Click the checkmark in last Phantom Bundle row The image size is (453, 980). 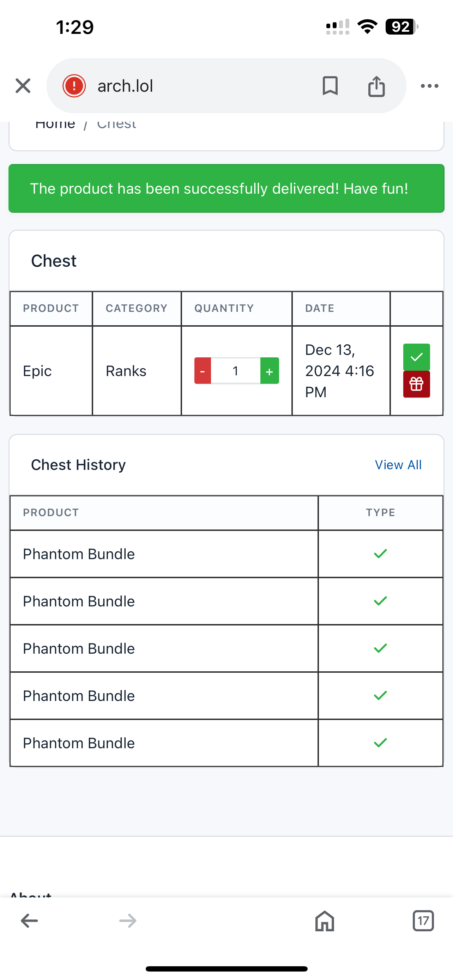[380, 743]
